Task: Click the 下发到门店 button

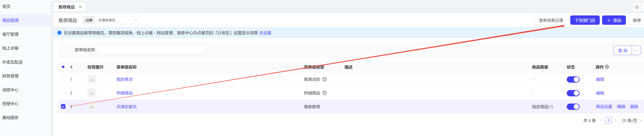Action: (584, 20)
